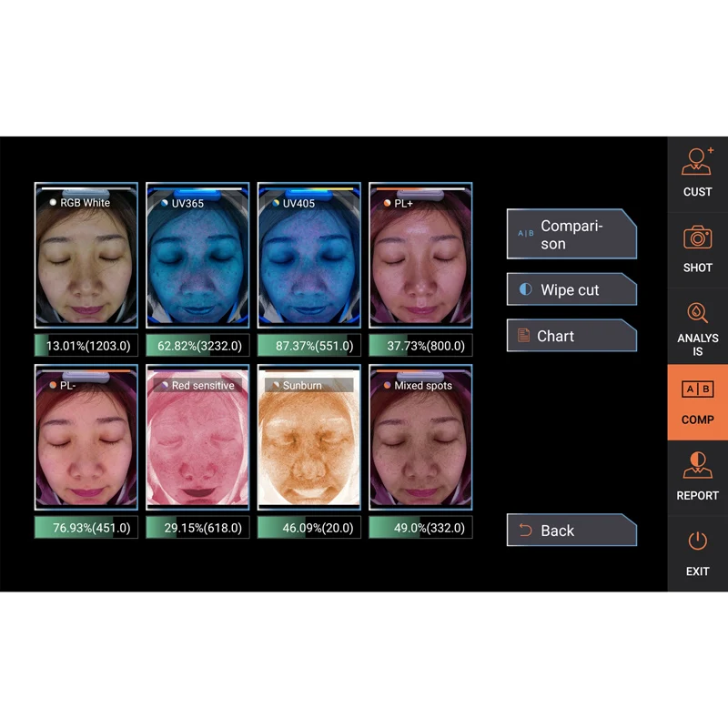Click the UV405 progress bar
Screen dimensions: 728x728
pos(309,188)
